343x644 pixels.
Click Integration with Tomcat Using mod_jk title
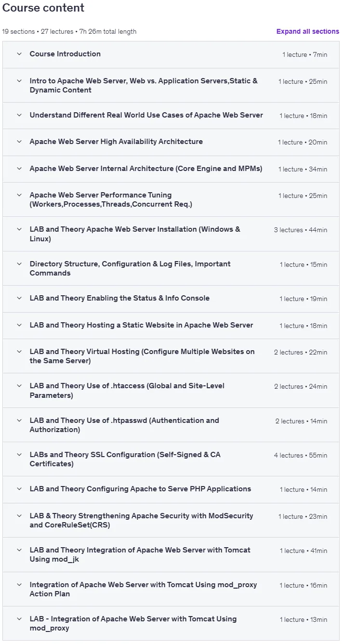[140, 554]
